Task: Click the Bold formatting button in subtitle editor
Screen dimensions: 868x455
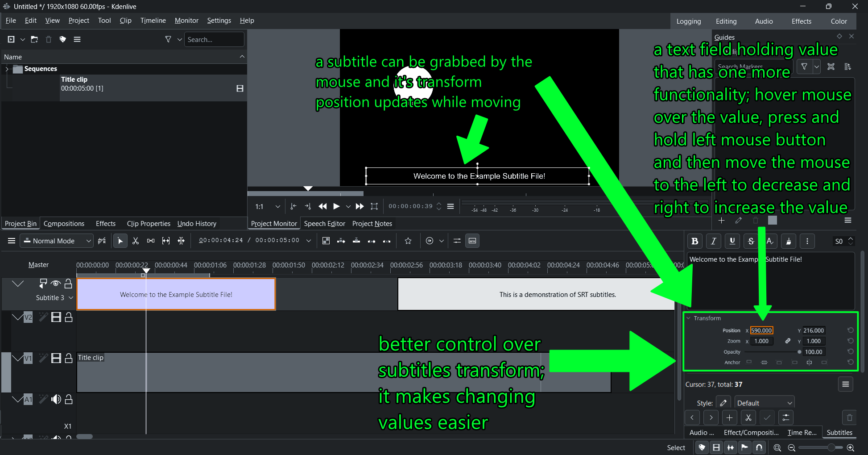Action: point(694,241)
